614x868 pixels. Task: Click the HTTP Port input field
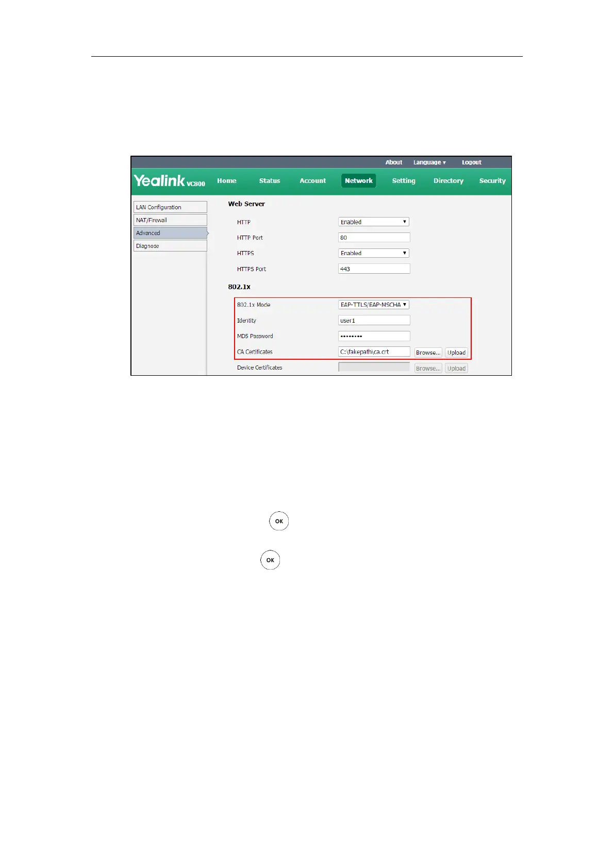click(x=374, y=238)
